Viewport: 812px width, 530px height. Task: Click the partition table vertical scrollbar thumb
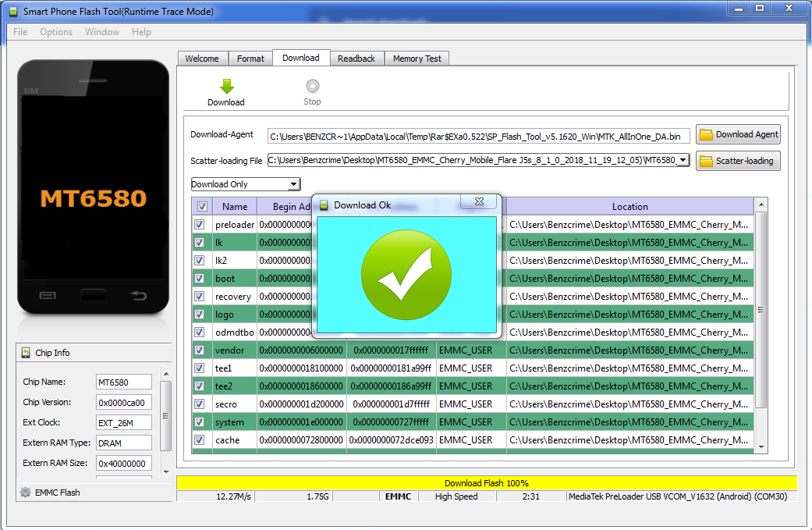(761, 310)
